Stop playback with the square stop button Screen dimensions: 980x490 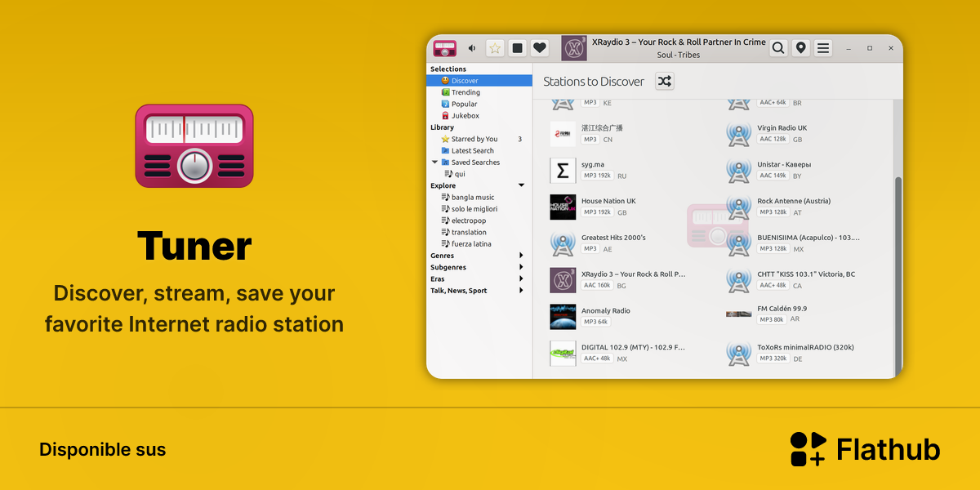tap(517, 48)
